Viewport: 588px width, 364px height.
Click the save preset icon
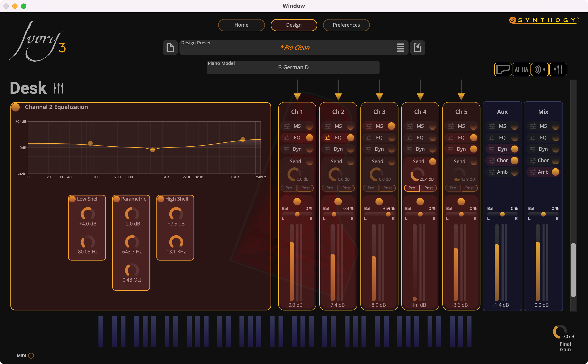tap(418, 48)
